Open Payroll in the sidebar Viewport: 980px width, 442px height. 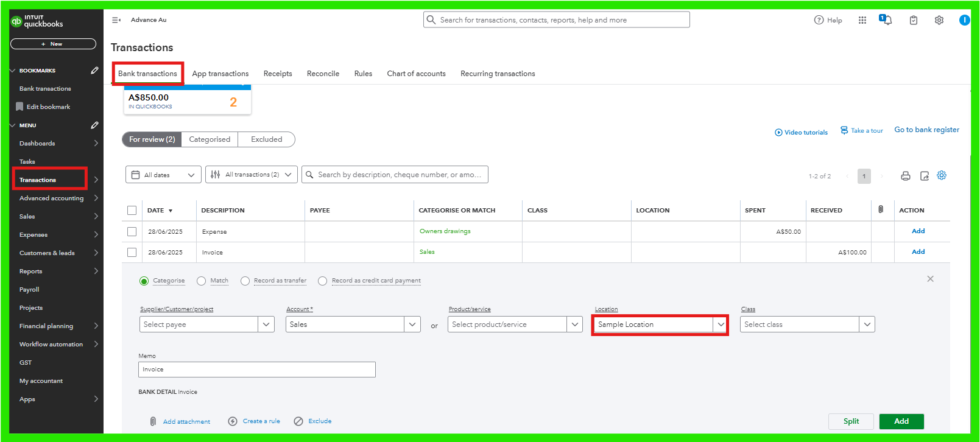[29, 290]
